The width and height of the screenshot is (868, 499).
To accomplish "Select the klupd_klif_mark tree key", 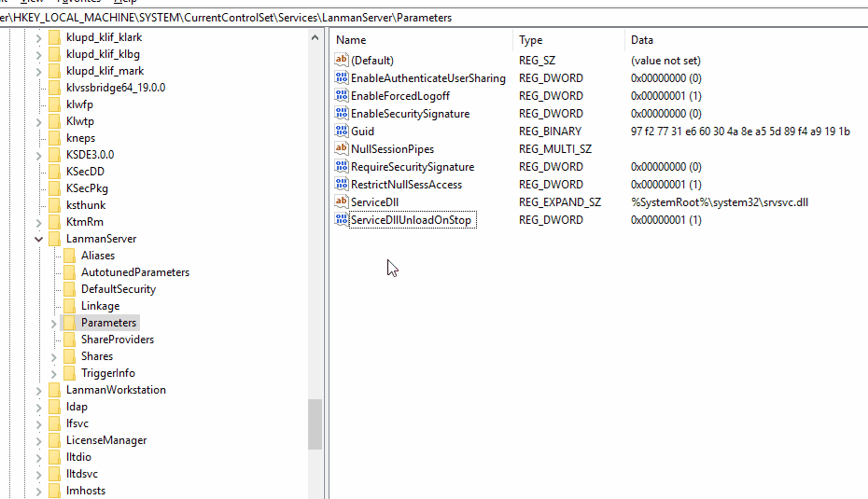I will (x=105, y=71).
